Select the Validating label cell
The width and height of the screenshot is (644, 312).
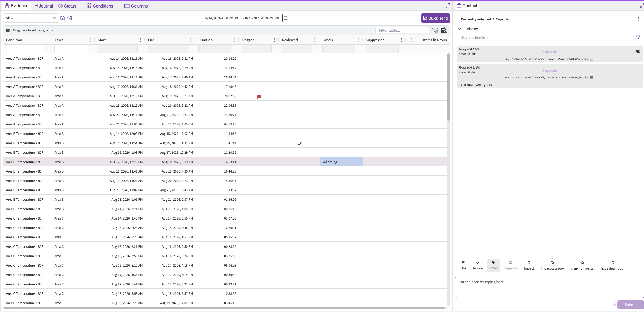coord(341,162)
